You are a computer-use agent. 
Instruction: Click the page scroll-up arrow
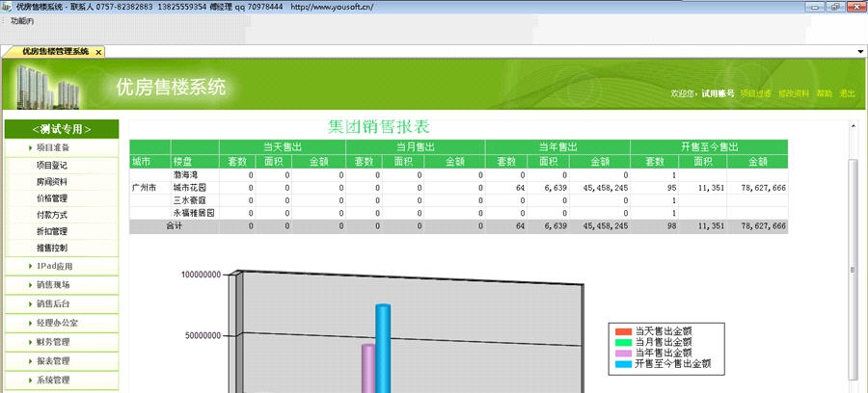[854, 126]
